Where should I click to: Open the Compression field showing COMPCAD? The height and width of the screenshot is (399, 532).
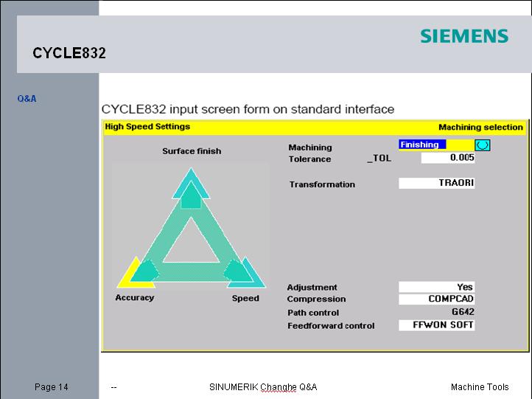click(x=437, y=299)
